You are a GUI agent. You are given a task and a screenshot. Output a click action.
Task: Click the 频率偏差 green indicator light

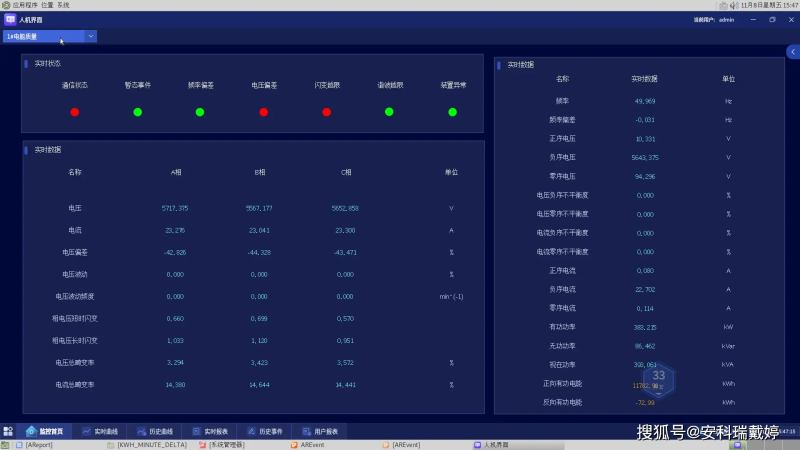coord(200,112)
